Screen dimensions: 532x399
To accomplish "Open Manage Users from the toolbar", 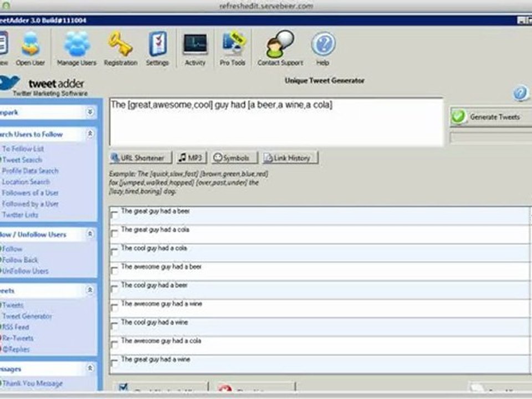I will 76,49.
